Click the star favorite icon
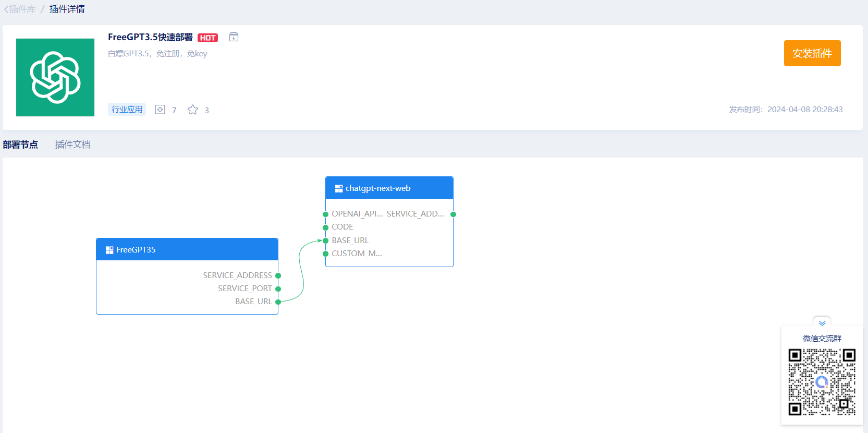Image resolution: width=868 pixels, height=433 pixels. [x=193, y=110]
